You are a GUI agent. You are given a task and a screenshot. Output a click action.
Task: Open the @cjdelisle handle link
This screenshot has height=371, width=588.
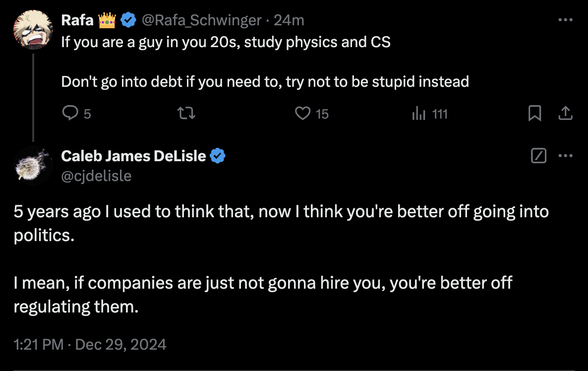96,176
